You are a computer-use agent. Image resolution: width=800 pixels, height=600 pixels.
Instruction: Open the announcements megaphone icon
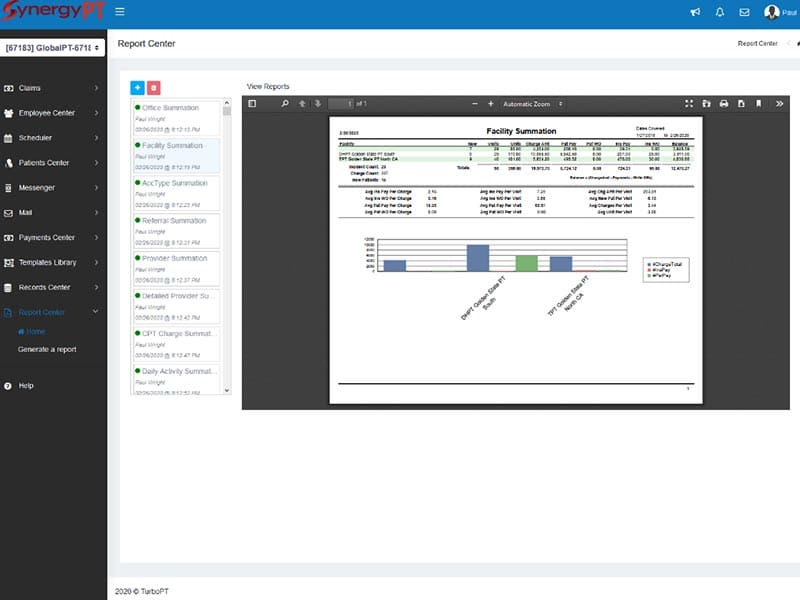click(x=695, y=12)
